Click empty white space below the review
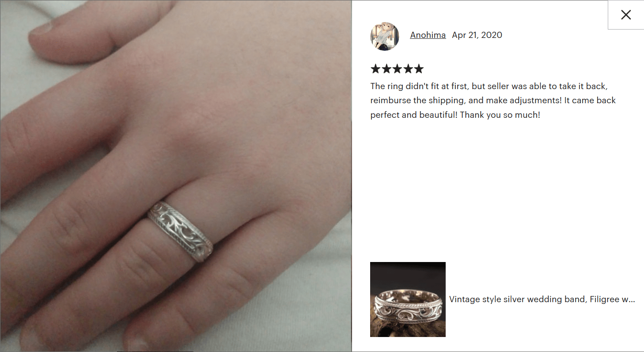The image size is (644, 352). pos(498,190)
